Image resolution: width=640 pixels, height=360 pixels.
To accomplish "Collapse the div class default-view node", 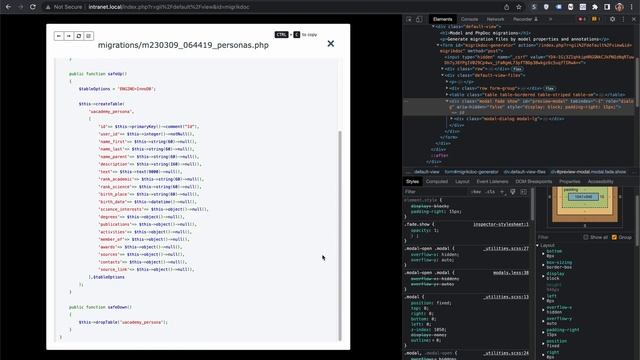I will 433,27.
